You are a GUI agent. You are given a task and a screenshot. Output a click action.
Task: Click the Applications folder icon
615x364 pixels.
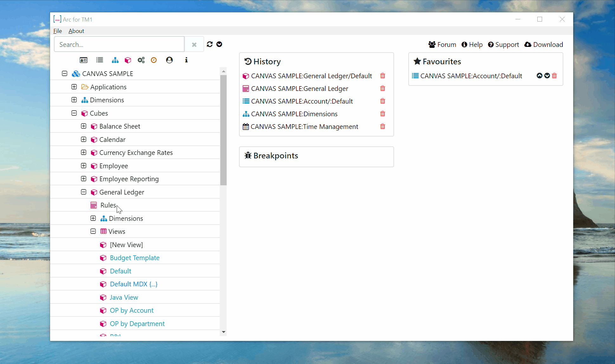point(85,87)
